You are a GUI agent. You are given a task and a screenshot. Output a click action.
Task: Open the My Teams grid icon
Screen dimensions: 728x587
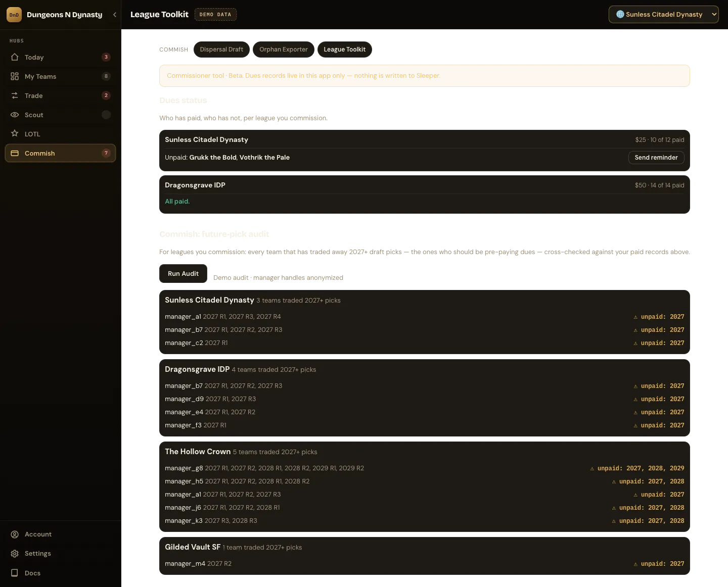(x=15, y=76)
